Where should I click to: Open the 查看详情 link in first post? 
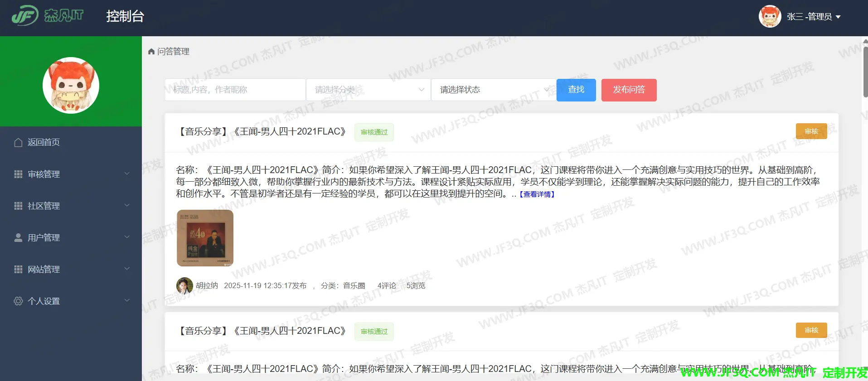point(537,194)
